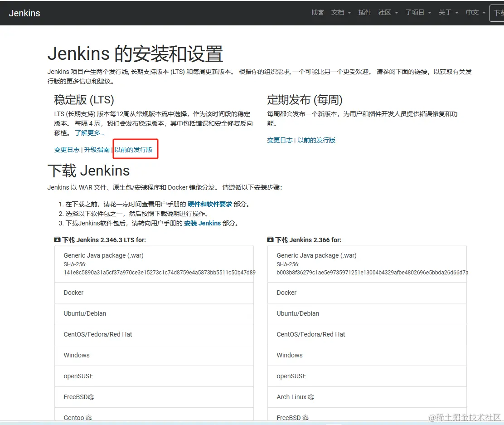
Task: Click the 稳定版 (LTS) heading
Action: [x=84, y=100]
